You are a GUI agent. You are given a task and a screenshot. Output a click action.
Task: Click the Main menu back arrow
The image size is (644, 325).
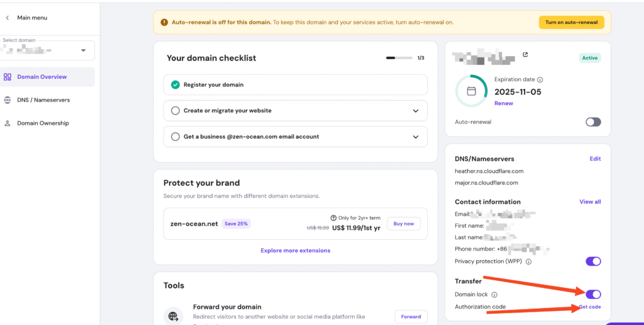pos(8,18)
